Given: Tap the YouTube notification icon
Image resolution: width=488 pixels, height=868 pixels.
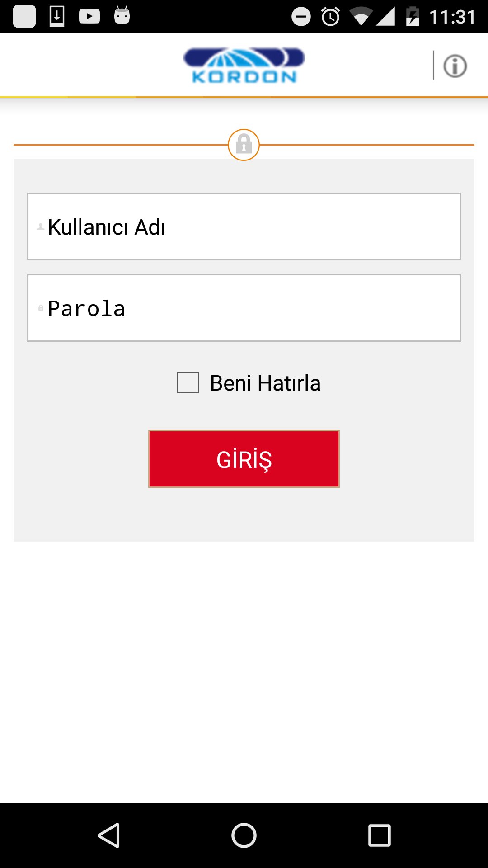Looking at the screenshot, I should (89, 16).
